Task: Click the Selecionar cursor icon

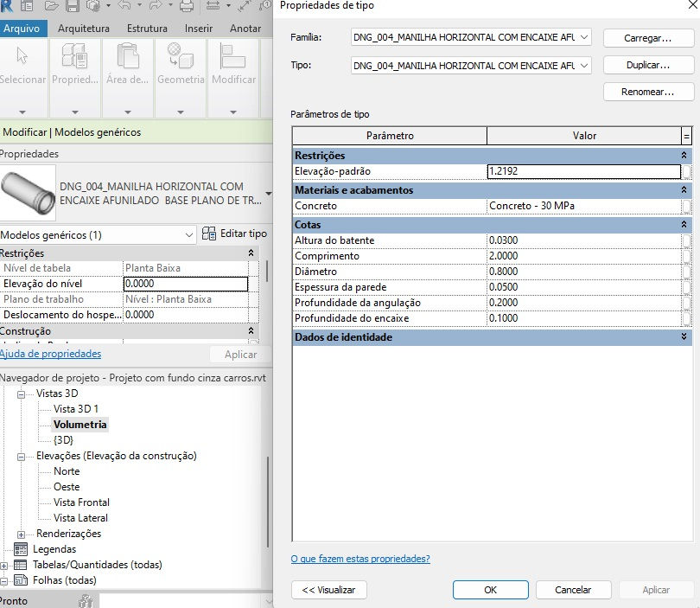Action: 22,55
